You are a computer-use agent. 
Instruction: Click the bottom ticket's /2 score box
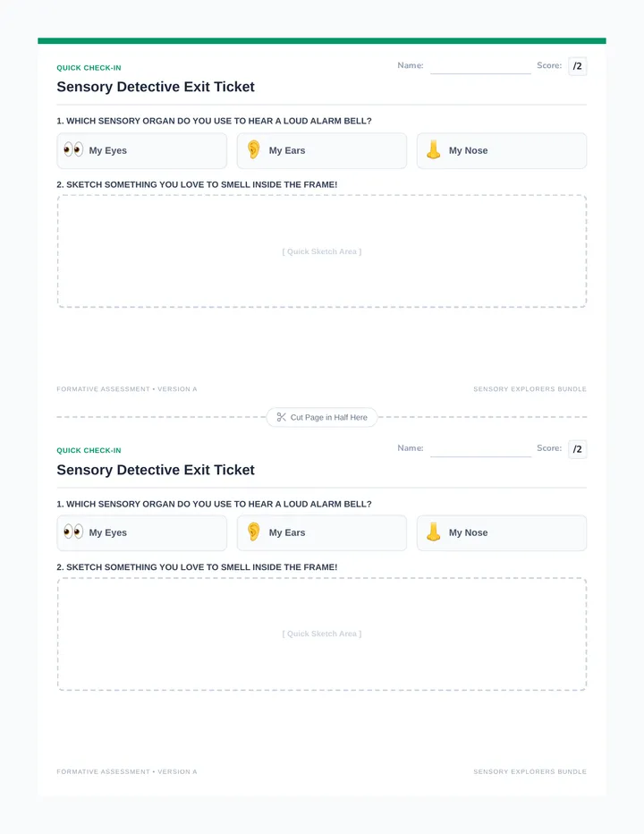point(578,449)
